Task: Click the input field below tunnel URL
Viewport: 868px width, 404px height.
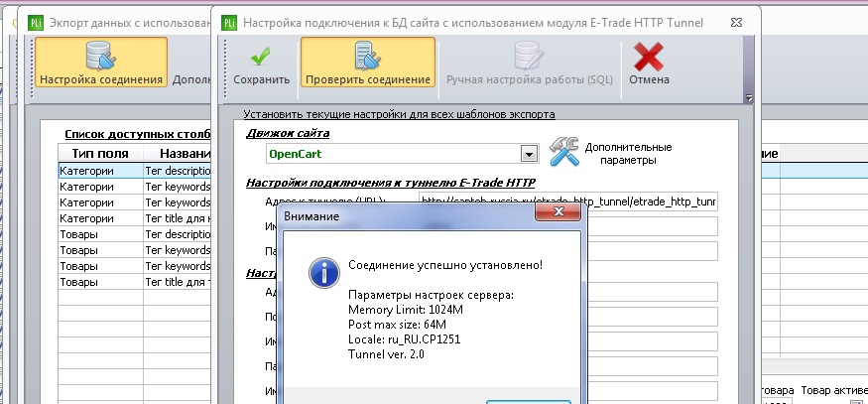Action: pyautogui.click(x=652, y=226)
